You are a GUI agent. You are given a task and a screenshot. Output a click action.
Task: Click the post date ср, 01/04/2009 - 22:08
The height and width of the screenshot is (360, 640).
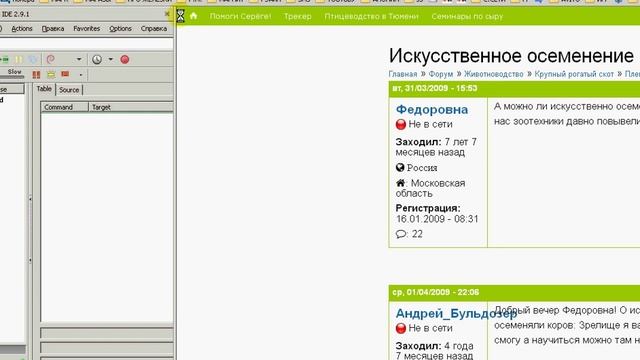click(x=436, y=292)
